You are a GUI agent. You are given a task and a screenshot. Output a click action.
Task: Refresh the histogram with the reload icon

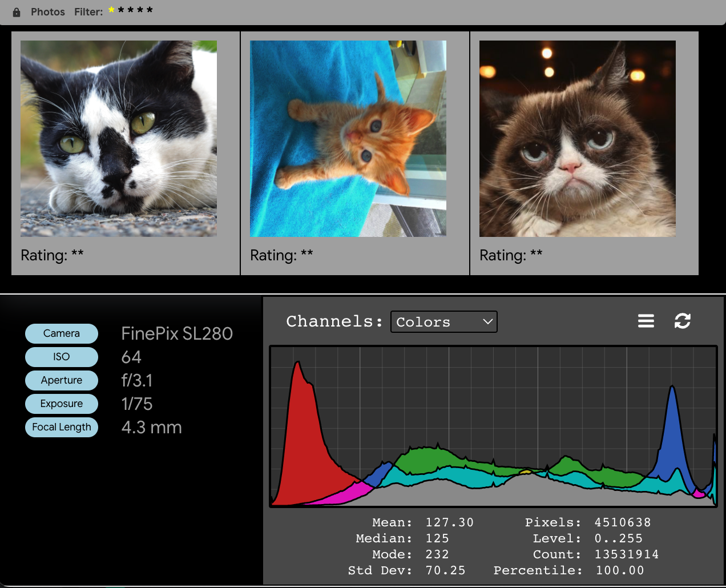click(682, 321)
